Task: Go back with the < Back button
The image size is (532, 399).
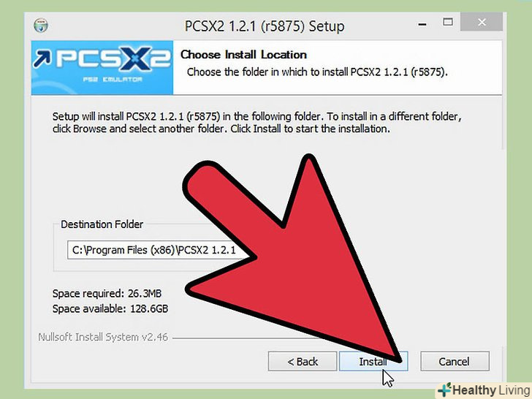Action: [x=303, y=361]
